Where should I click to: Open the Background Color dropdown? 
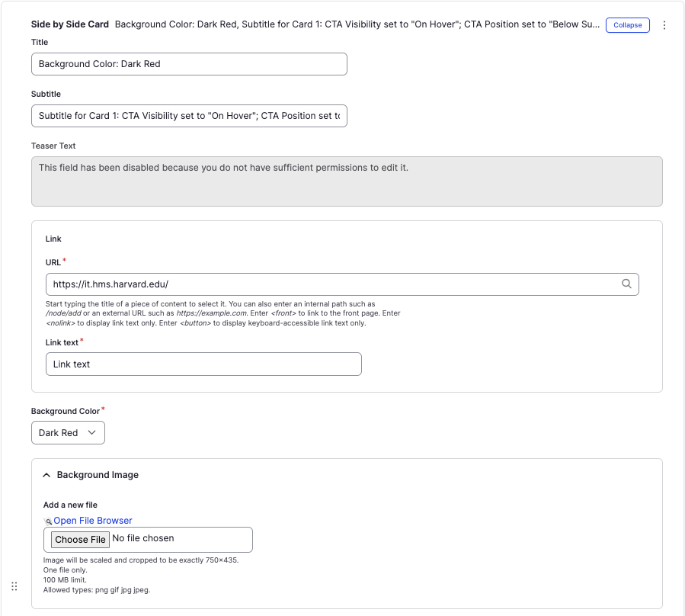pos(68,432)
